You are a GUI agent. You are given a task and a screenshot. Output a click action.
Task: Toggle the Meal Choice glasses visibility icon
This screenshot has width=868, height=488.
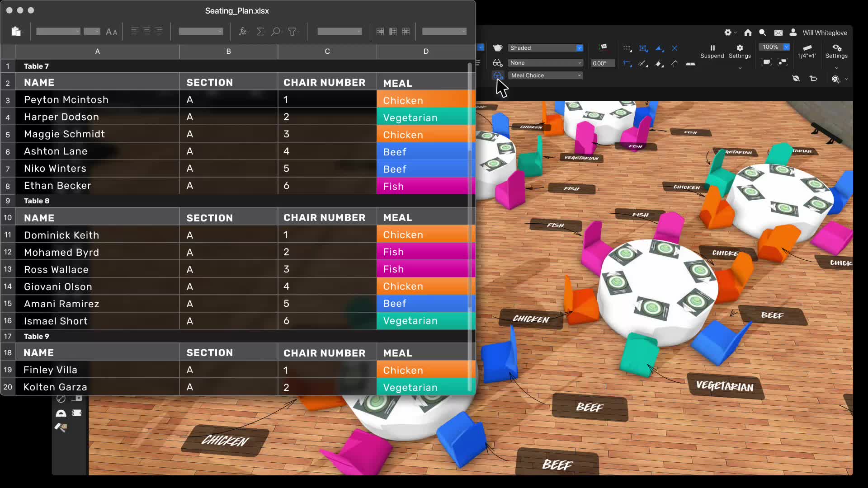click(x=498, y=75)
